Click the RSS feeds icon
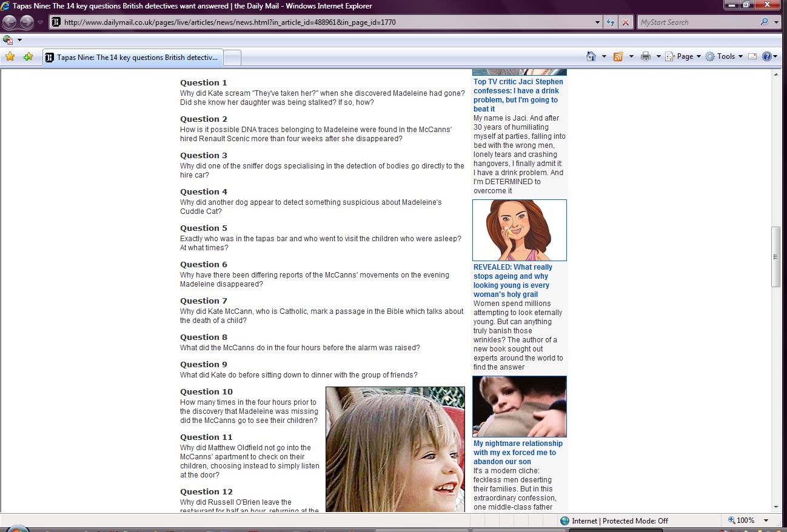The image size is (787, 532). tap(618, 56)
